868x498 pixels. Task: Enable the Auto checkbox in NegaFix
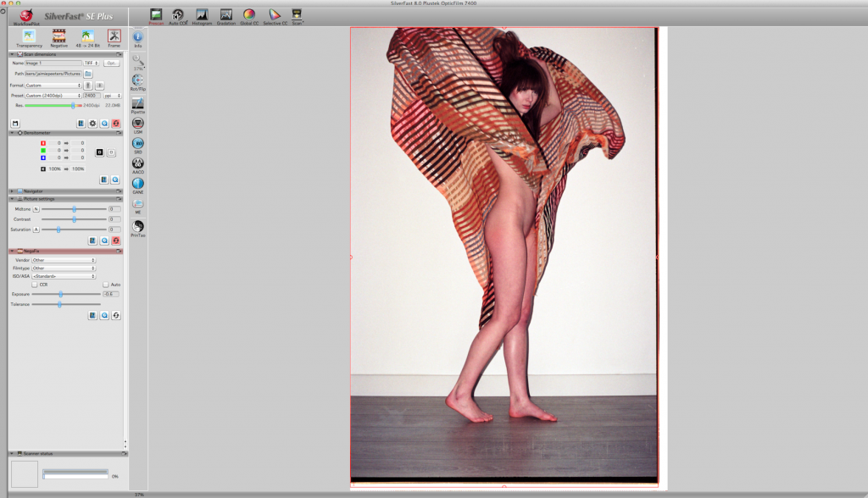pos(106,285)
